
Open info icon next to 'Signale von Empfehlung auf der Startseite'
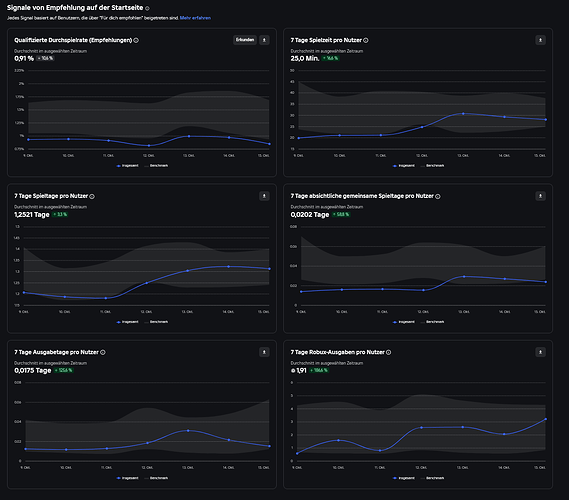147,8
